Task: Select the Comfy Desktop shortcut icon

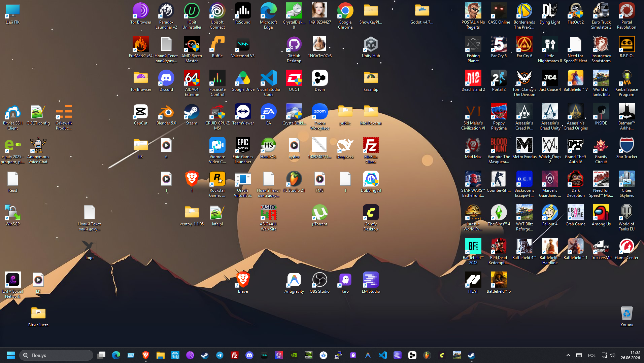Action: point(371,218)
